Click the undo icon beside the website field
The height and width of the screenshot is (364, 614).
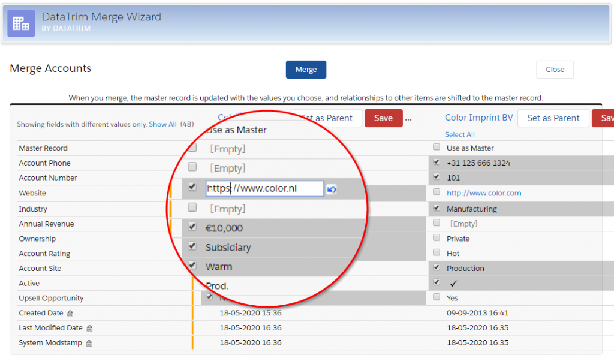pos(332,189)
